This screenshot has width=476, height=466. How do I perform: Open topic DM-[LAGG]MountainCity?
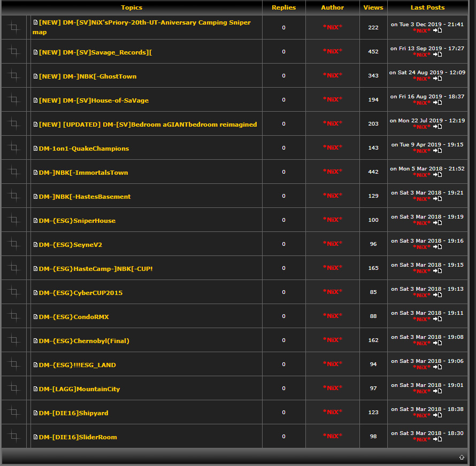pos(79,389)
